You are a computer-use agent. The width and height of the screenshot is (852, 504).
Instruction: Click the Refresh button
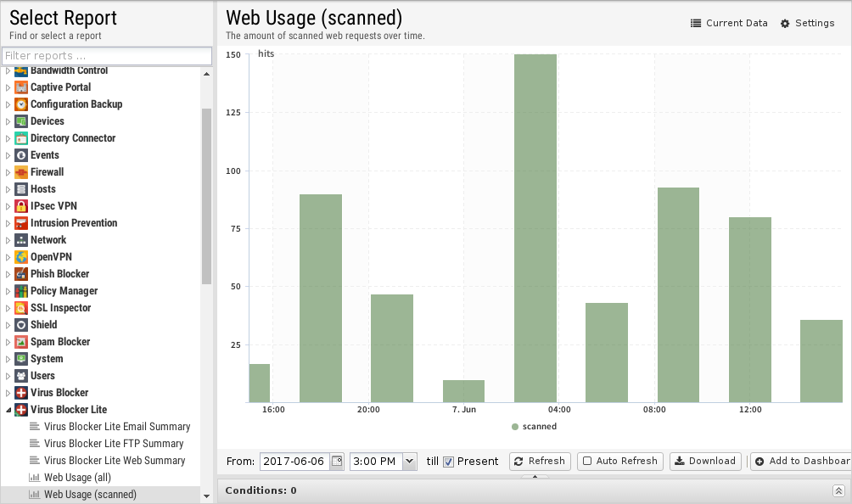tap(540, 461)
